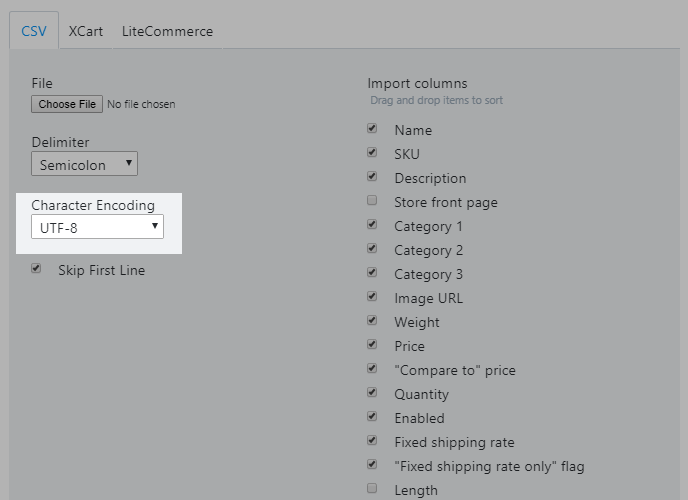Open the Delimiter dropdown
Image resolution: width=688 pixels, height=500 pixels.
[84, 164]
